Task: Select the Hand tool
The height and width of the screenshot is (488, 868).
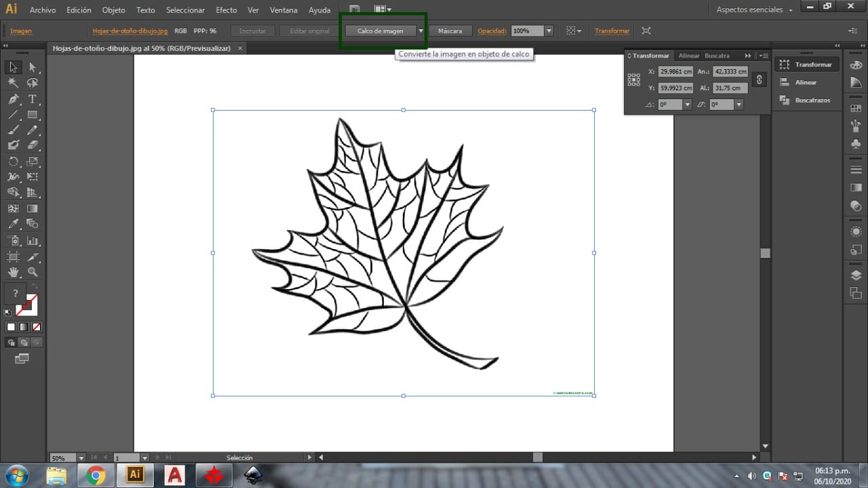Action: (x=13, y=272)
